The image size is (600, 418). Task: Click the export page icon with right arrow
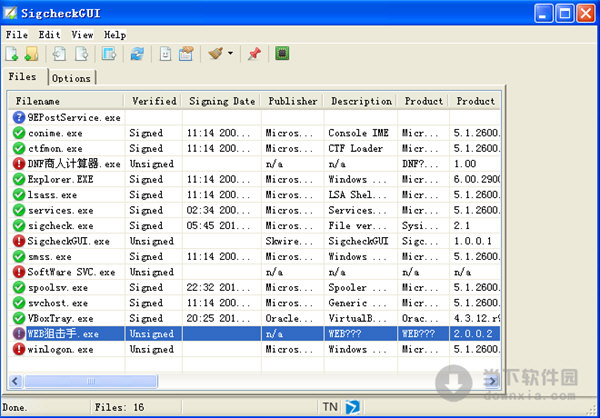coord(82,54)
